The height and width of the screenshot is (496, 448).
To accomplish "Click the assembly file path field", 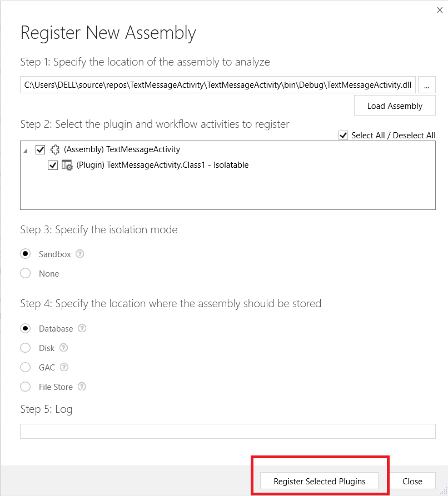I will (x=217, y=85).
